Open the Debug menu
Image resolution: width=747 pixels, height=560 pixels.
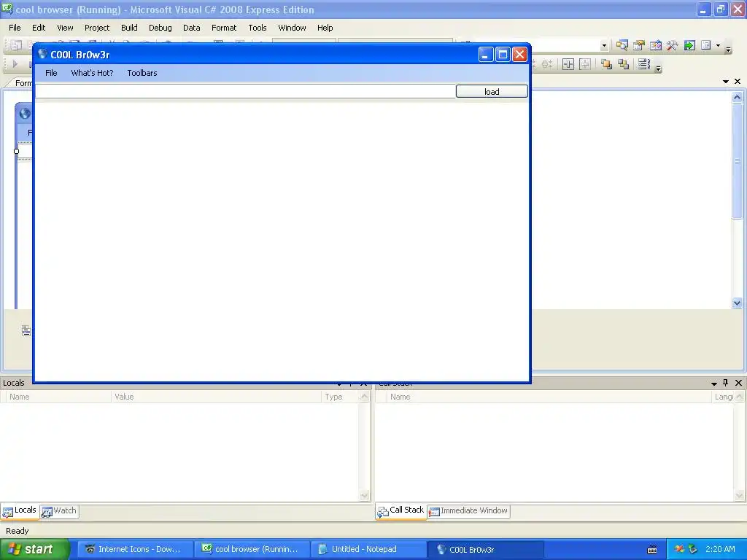pyautogui.click(x=160, y=28)
